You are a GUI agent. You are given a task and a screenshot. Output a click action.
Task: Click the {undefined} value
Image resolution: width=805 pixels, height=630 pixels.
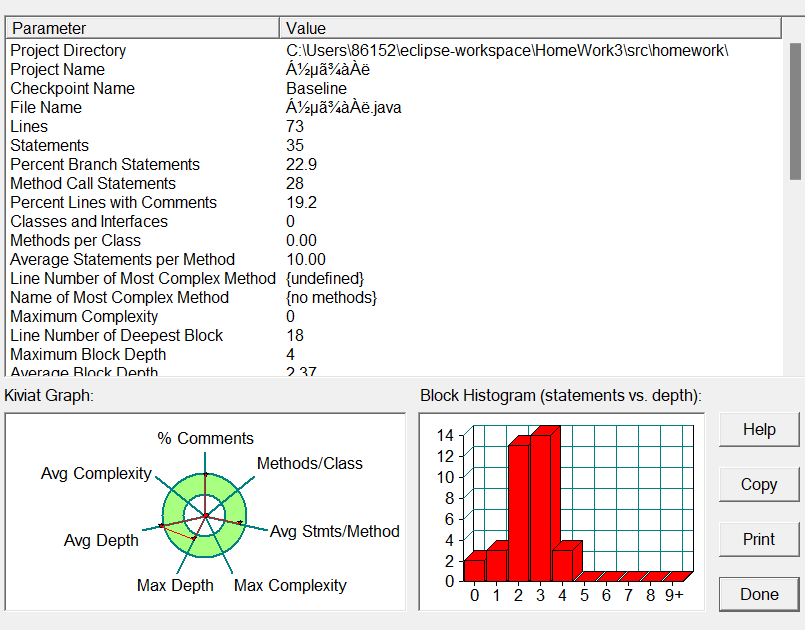click(325, 278)
